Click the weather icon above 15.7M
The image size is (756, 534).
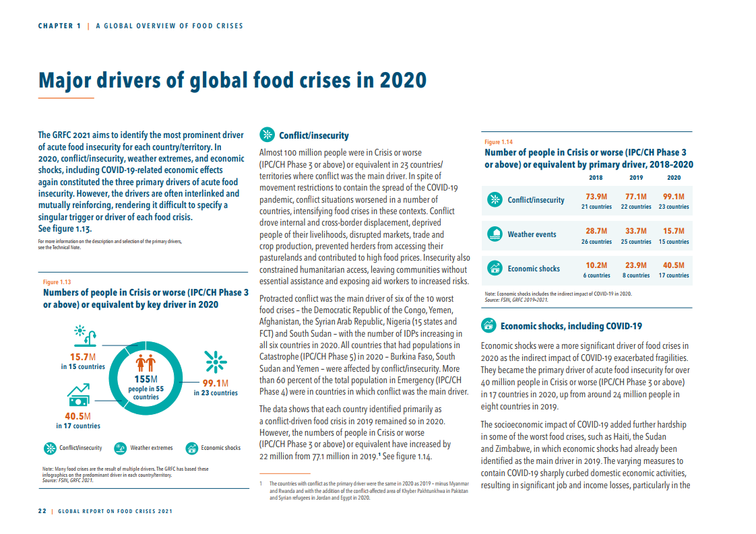click(83, 335)
